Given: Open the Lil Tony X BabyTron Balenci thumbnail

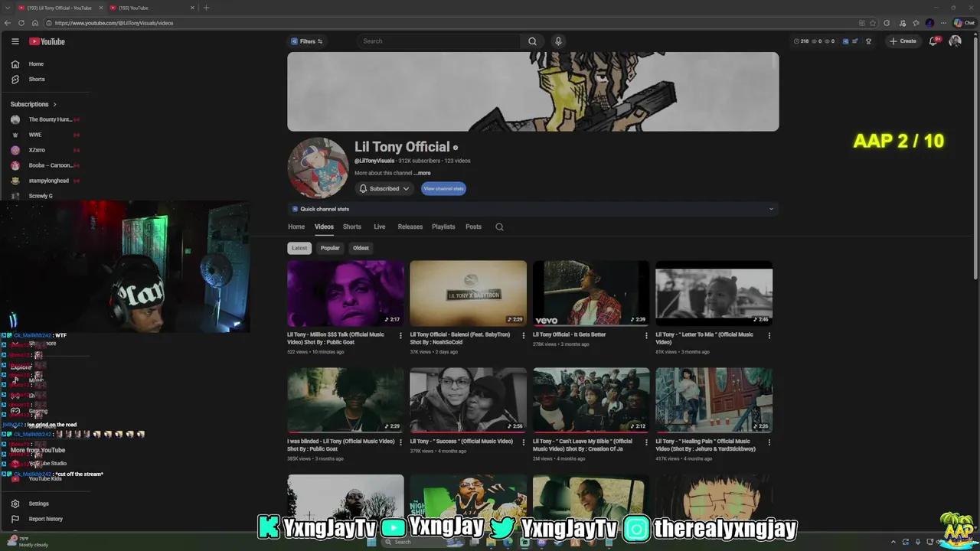Looking at the screenshot, I should (x=468, y=293).
